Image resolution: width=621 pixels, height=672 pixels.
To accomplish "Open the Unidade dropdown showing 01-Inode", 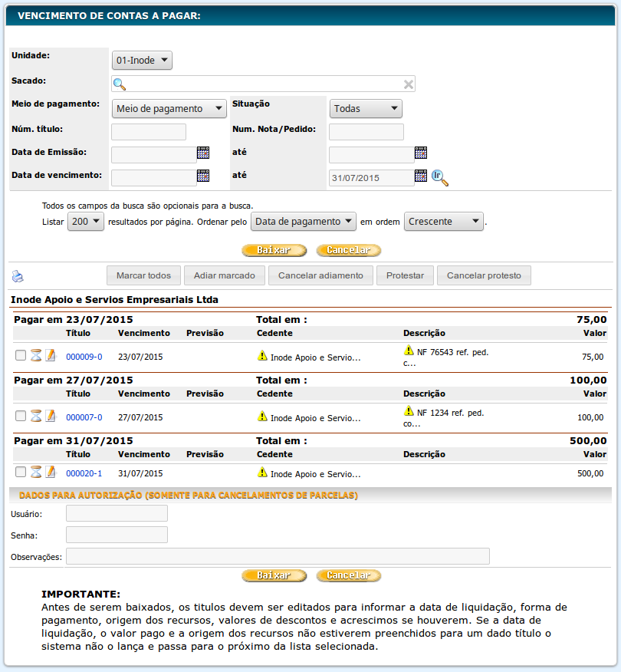I will [142, 61].
